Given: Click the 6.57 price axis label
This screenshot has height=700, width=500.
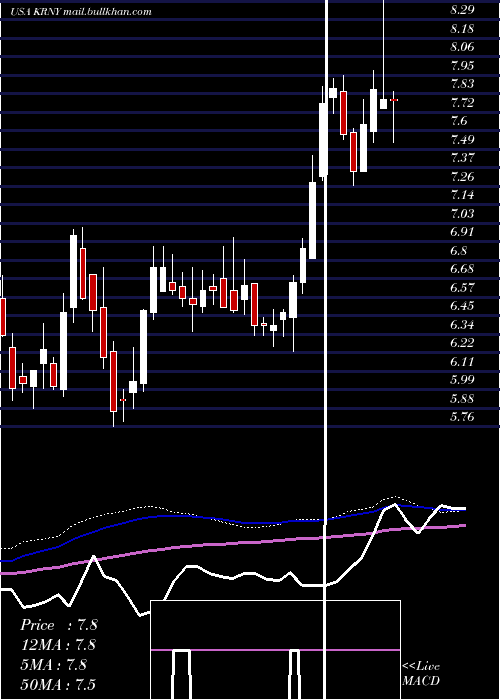Looking at the screenshot, I should tap(462, 288).
